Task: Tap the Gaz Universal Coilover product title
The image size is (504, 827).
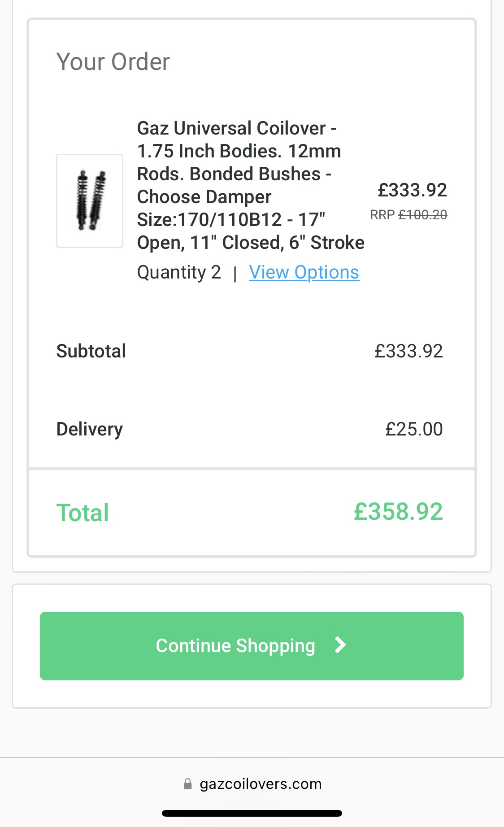Action: [249, 185]
